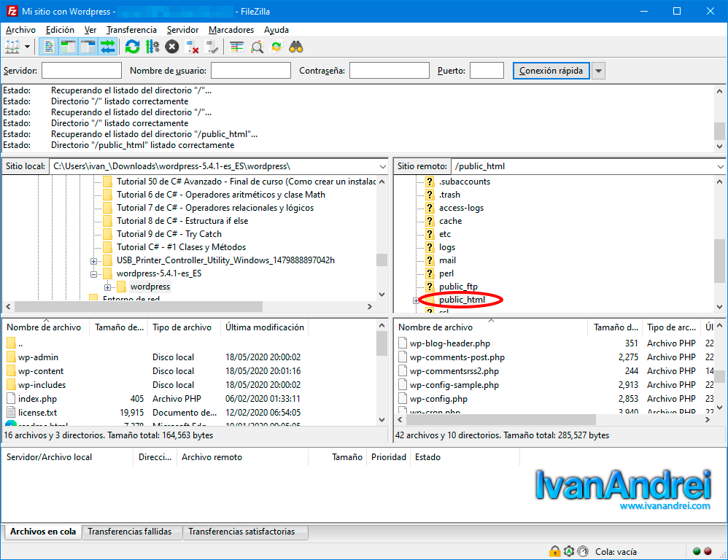The width and height of the screenshot is (728, 560).
Task: Expand the remote public_html folder
Action: pos(416,300)
